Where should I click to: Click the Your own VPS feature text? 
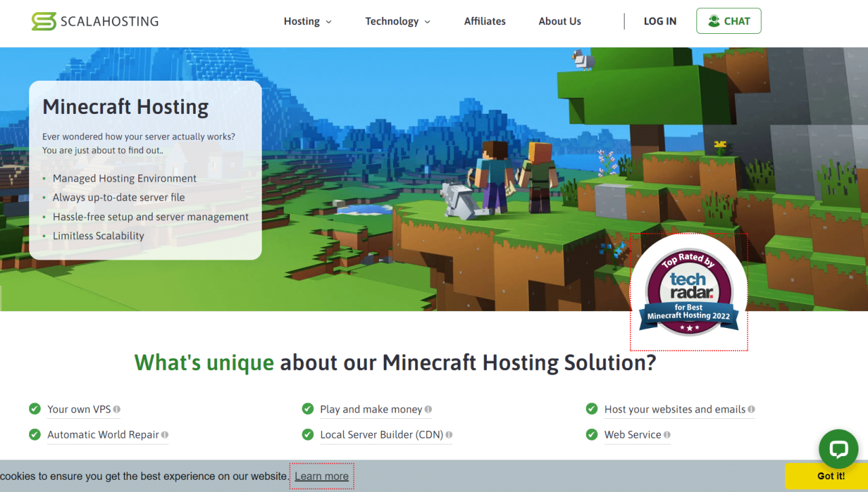coord(79,409)
